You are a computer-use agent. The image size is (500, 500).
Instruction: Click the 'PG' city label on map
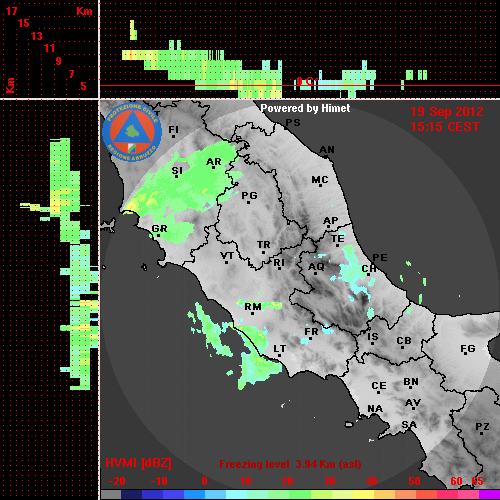pyautogui.click(x=249, y=195)
